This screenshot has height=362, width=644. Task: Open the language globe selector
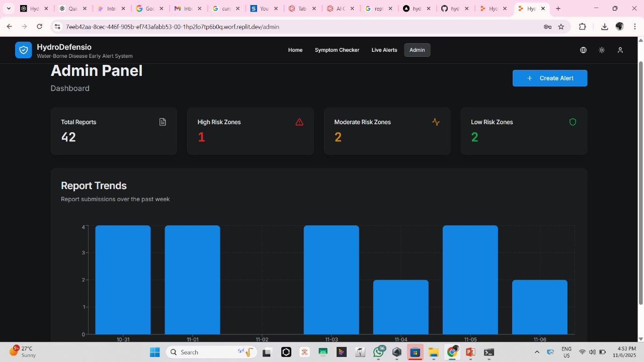coord(583,50)
